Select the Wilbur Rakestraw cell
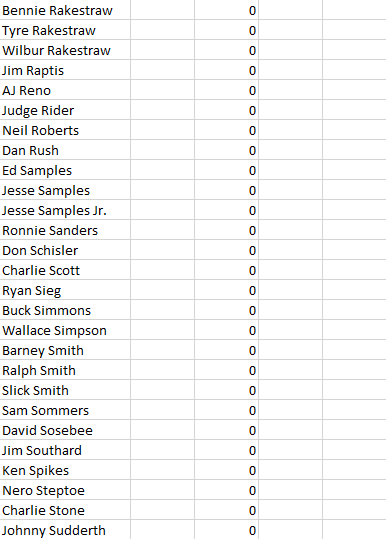 (65, 50)
